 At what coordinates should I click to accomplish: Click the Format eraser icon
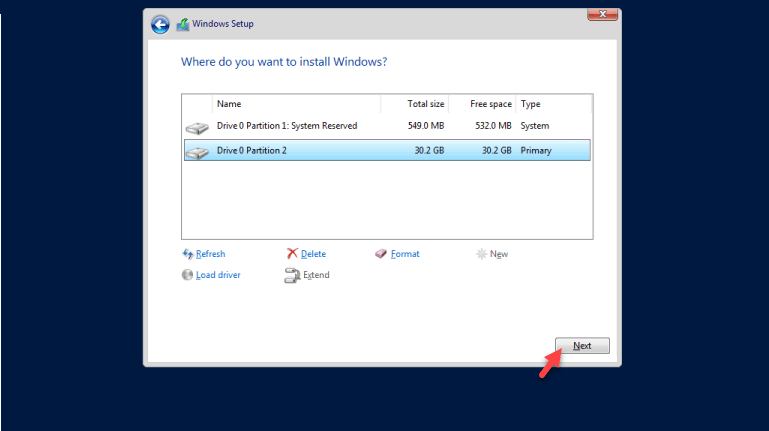381,254
